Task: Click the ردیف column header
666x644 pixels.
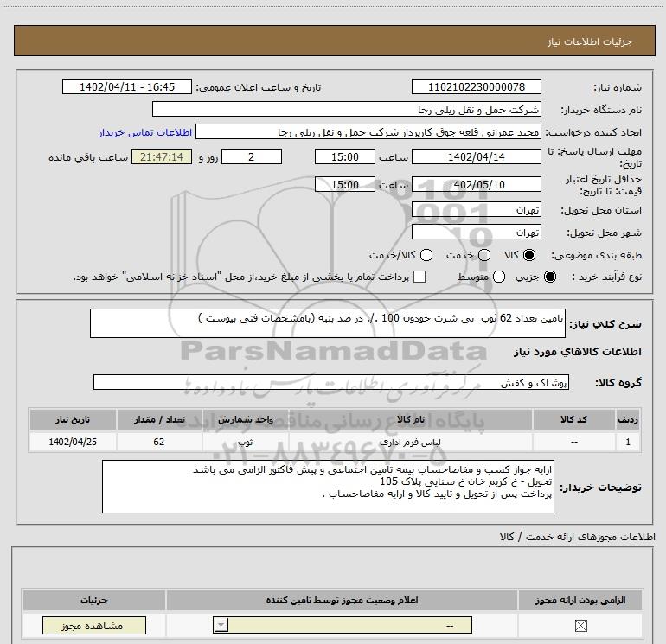Action: point(628,419)
